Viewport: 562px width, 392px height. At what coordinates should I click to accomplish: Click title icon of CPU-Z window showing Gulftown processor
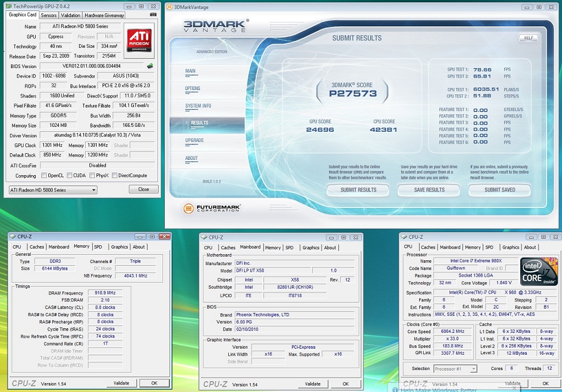pos(404,237)
